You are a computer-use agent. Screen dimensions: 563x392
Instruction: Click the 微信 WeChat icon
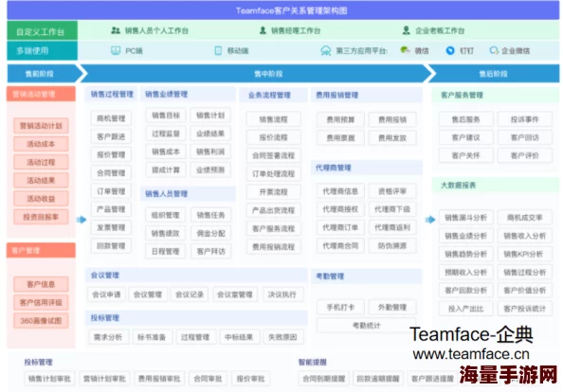tap(405, 50)
